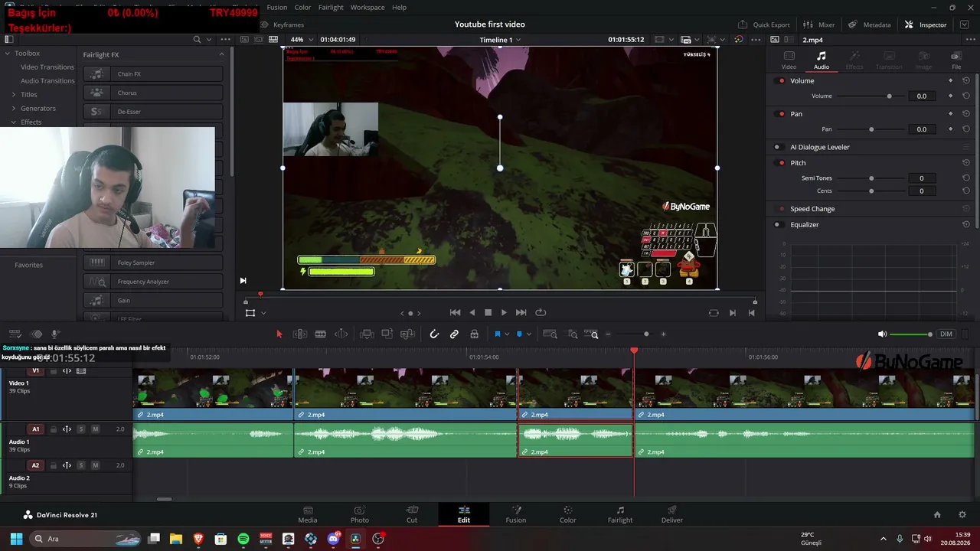Viewport: 980px width, 551px height.
Task: Select the arrow Selection Mode tool
Action: click(x=279, y=334)
